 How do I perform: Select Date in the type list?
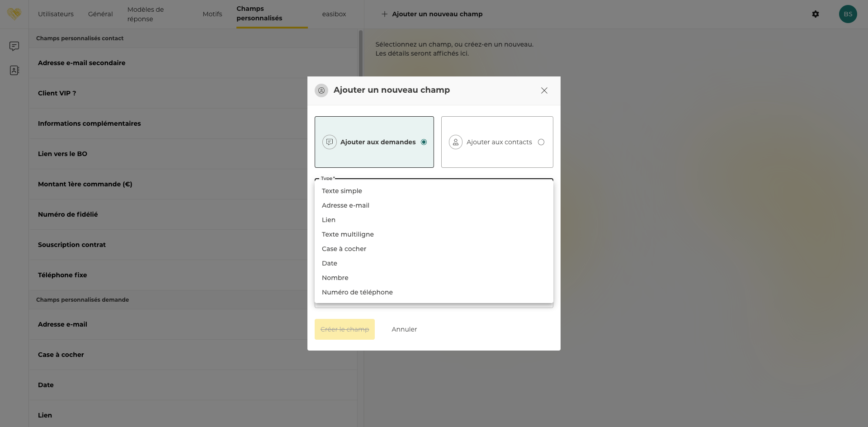pyautogui.click(x=330, y=263)
